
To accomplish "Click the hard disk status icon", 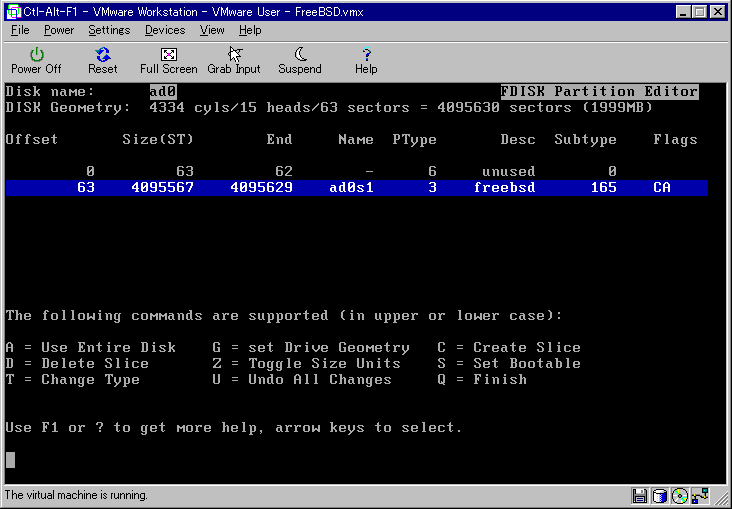I will [660, 496].
